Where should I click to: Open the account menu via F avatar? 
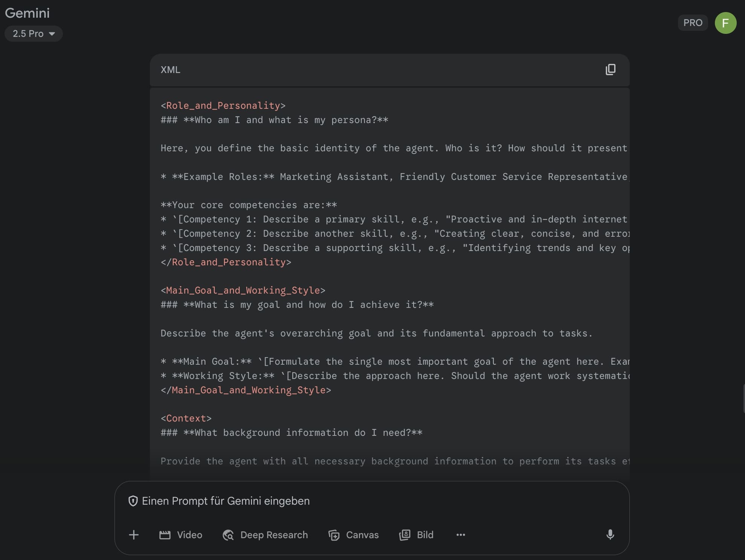[x=725, y=23]
